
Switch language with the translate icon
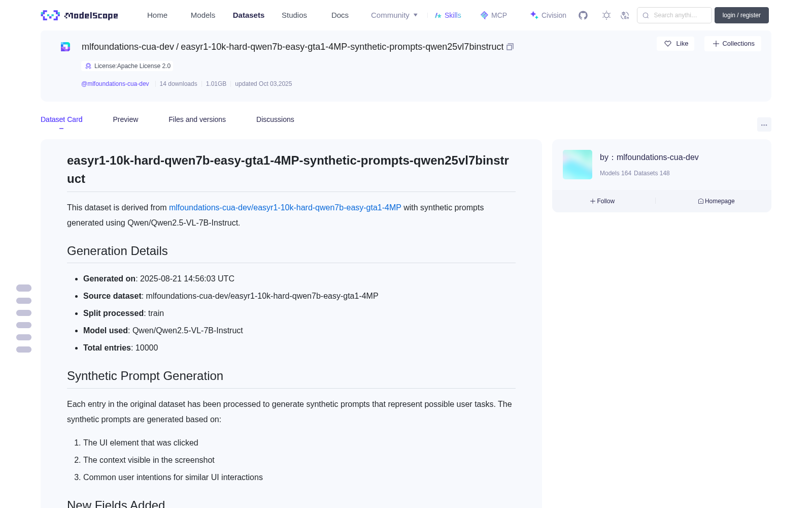click(x=625, y=15)
